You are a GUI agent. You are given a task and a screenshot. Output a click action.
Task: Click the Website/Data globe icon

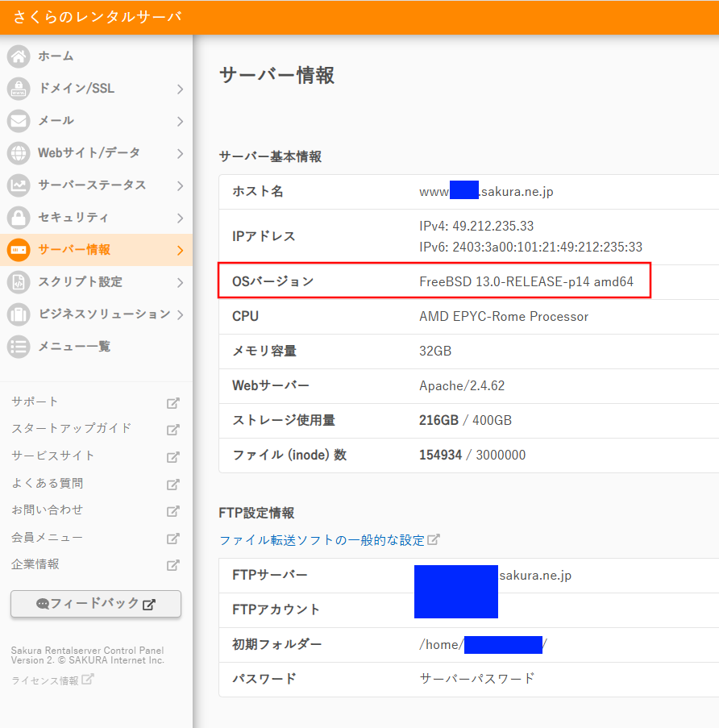[x=19, y=153]
